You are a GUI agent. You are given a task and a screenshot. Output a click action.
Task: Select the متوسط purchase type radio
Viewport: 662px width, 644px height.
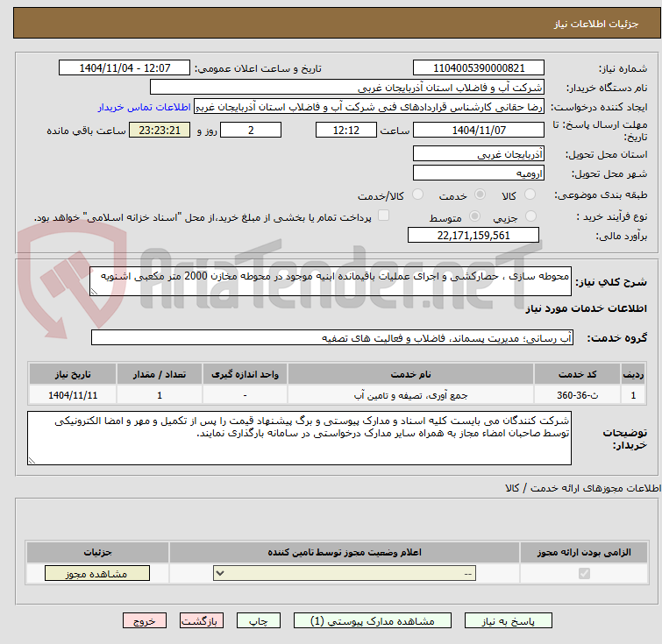(x=474, y=216)
